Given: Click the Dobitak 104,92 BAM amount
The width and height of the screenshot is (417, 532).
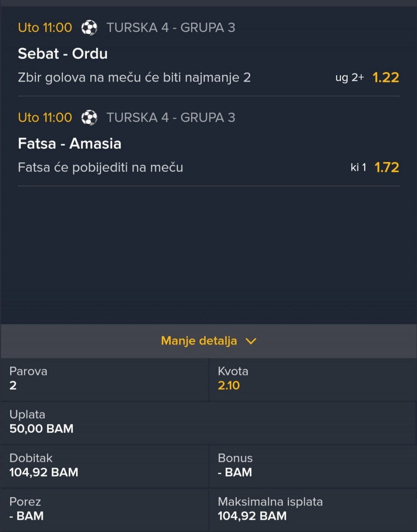Looking at the screenshot, I should [x=44, y=472].
